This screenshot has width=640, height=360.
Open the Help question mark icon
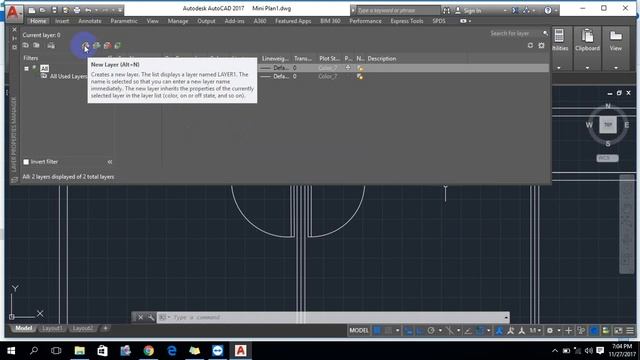tap(548, 10)
